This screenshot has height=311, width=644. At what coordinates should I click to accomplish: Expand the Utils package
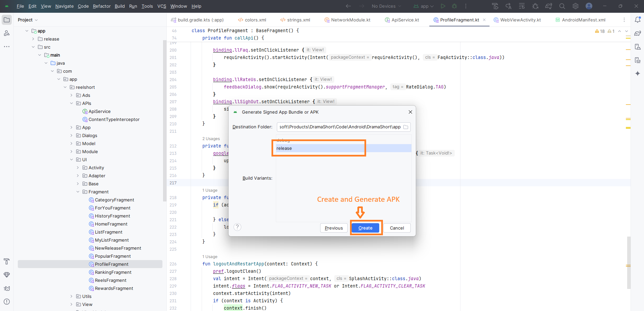click(x=71, y=296)
